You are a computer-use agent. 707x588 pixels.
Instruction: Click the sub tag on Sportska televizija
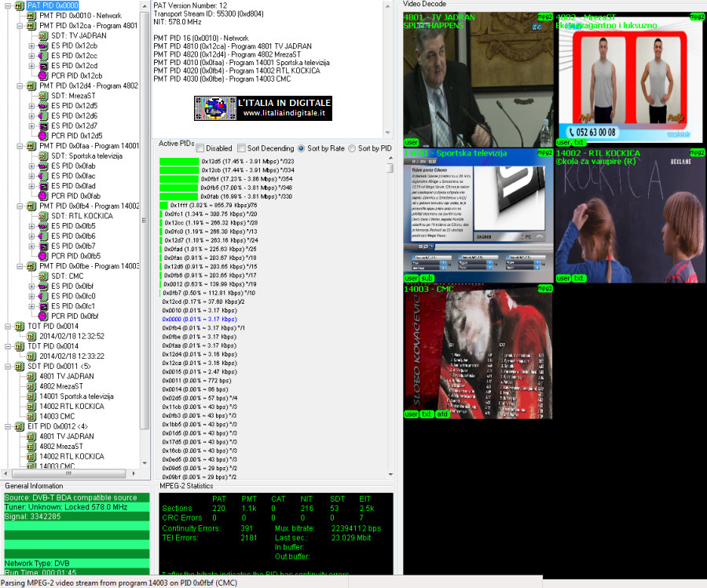click(x=427, y=279)
